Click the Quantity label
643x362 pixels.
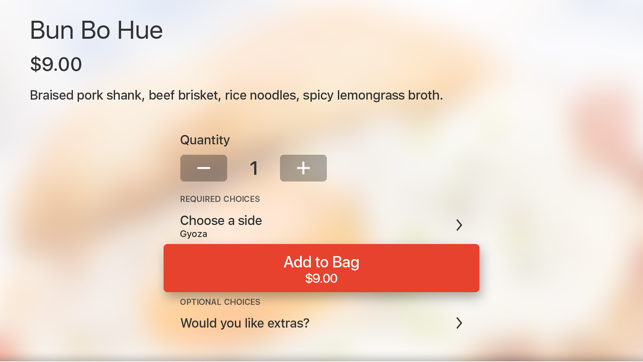tap(205, 140)
